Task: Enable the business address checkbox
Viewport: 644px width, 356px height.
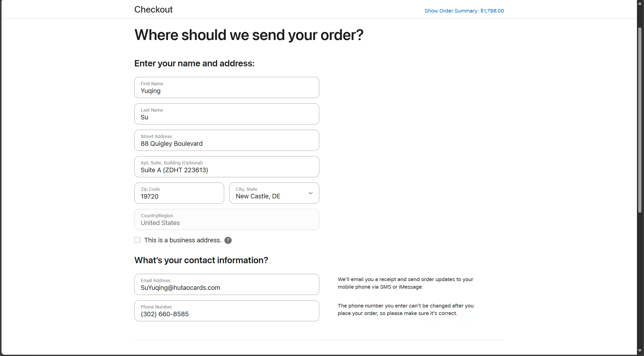Action: [x=137, y=240]
